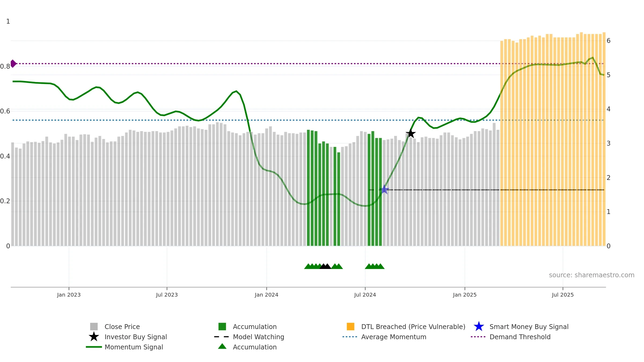Click the Jan 2024 axis label
The width and height of the screenshot is (644, 362).
[266, 295]
